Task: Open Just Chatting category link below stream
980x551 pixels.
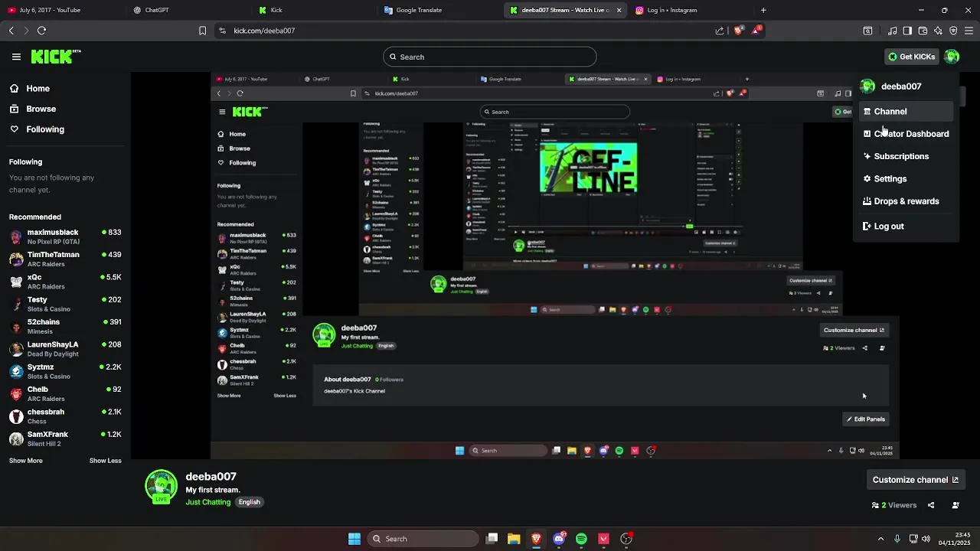Action: point(207,502)
